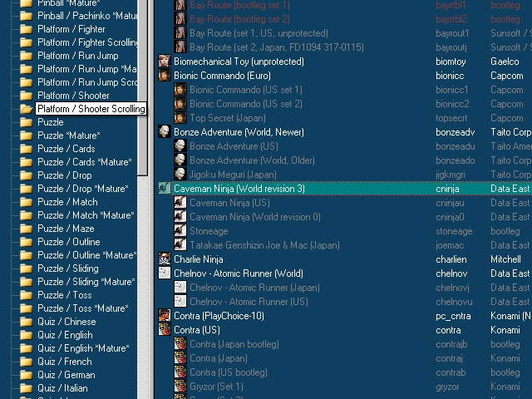Open the Puzzle / Outline folder
This screenshot has width=532, height=399.
68,242
